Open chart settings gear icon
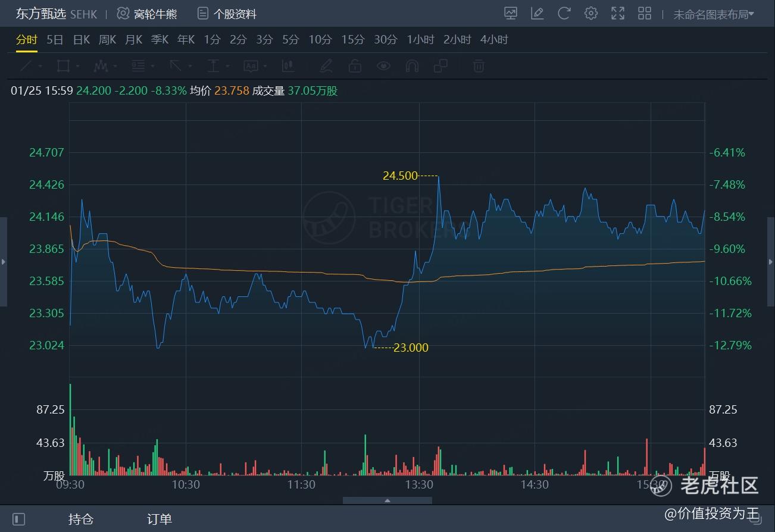Viewport: 775px width, 532px height. point(591,13)
